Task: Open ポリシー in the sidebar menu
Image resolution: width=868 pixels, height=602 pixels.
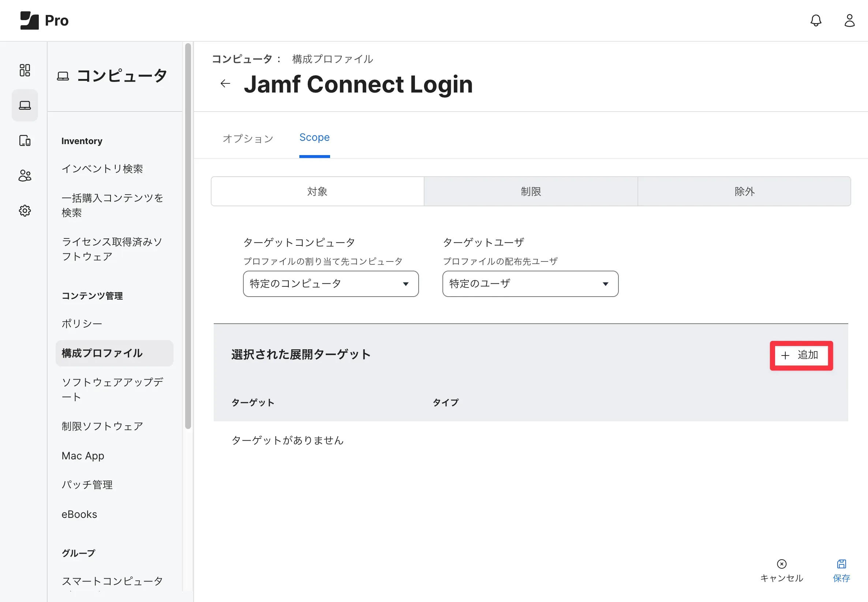Action: 82,324
